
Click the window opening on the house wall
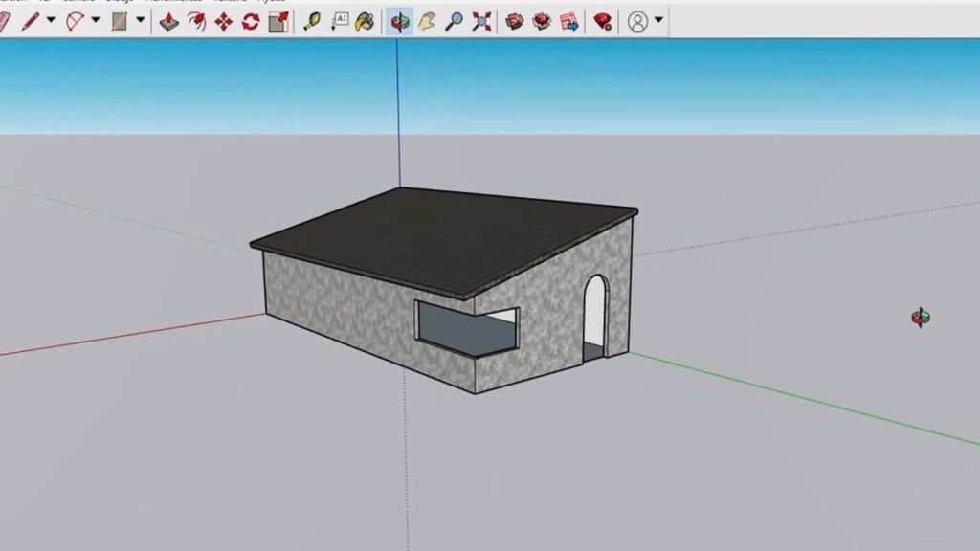[x=467, y=330]
